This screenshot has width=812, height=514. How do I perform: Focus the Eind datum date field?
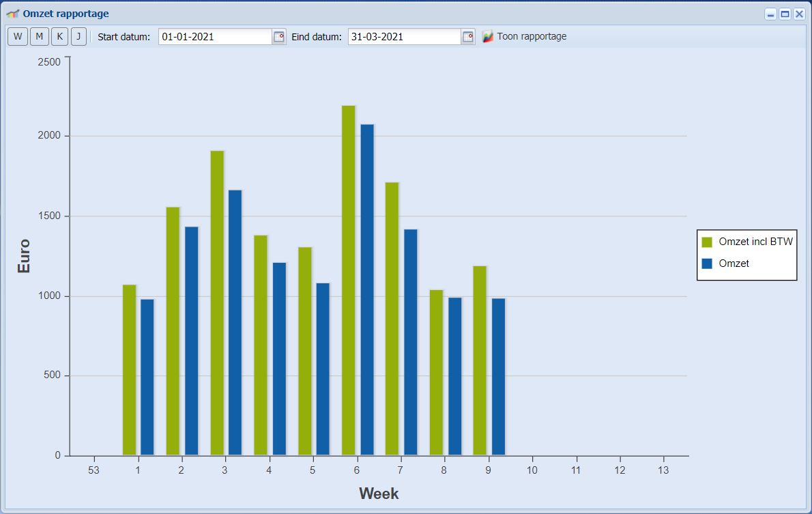(404, 37)
